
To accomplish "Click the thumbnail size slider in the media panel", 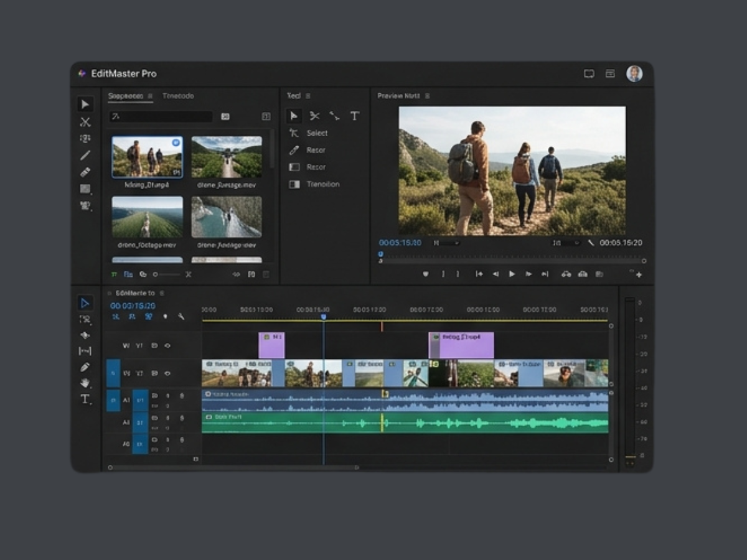I will pos(167,274).
